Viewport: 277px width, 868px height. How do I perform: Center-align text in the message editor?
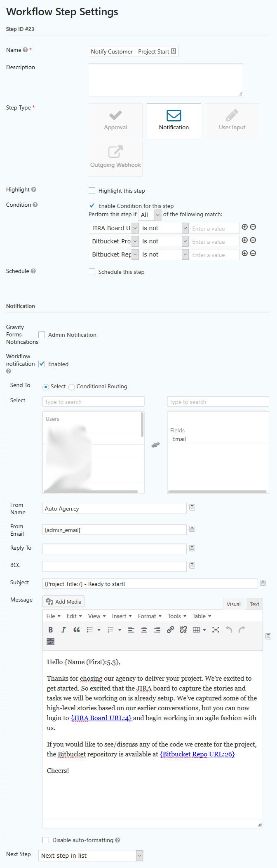(144, 630)
